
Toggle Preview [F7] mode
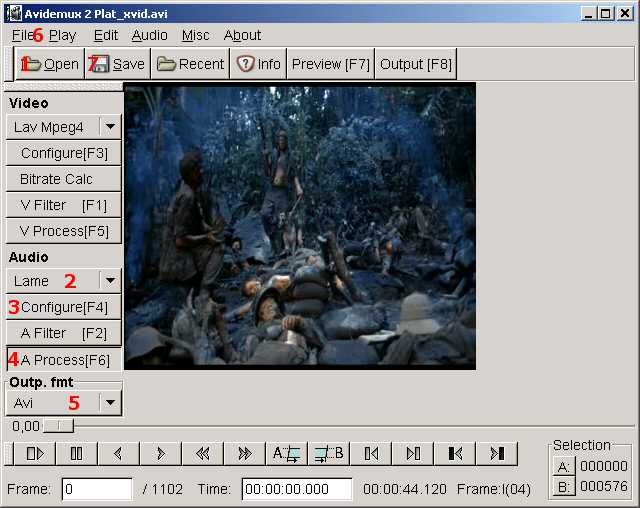coord(331,64)
